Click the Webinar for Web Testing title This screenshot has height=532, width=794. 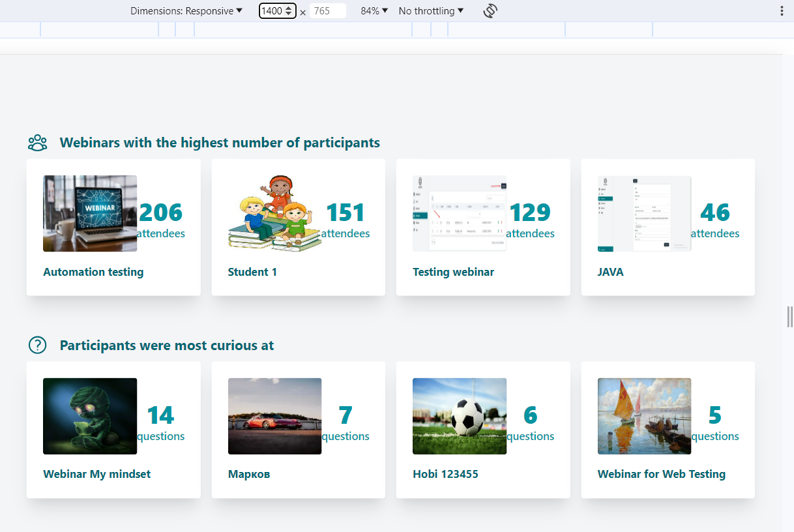point(661,474)
